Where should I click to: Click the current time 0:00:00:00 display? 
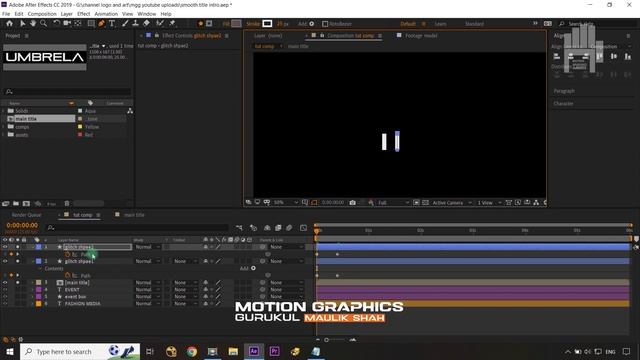click(x=22, y=225)
